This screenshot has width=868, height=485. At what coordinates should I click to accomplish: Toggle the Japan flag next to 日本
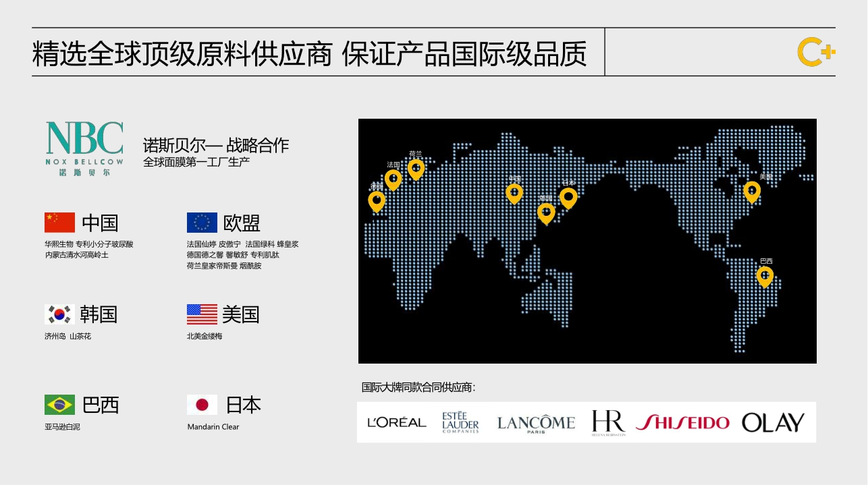201,405
